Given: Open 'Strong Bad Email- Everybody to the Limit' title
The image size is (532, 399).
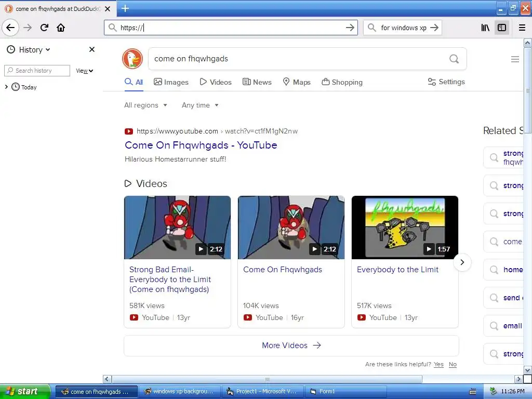Looking at the screenshot, I should click(x=170, y=279).
